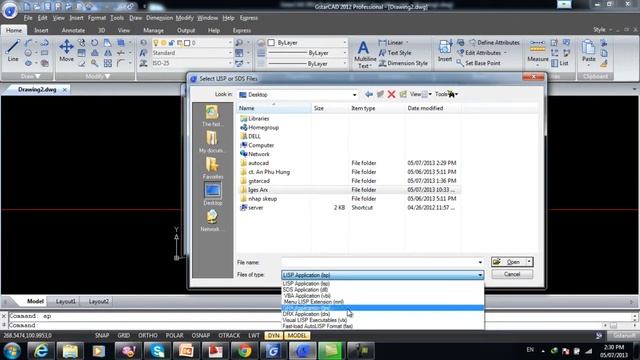Click the Define Attributes tool
This screenshot has width=640, height=360.
point(494,42)
